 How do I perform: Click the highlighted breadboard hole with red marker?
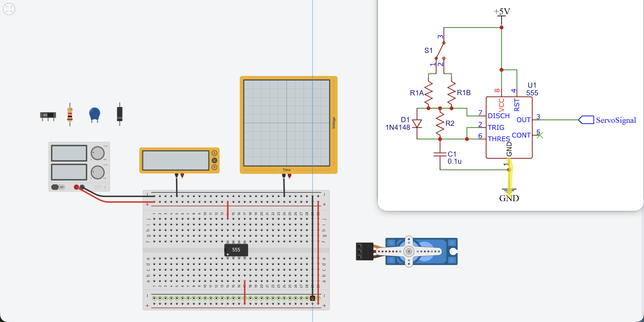pyautogui.click(x=313, y=298)
